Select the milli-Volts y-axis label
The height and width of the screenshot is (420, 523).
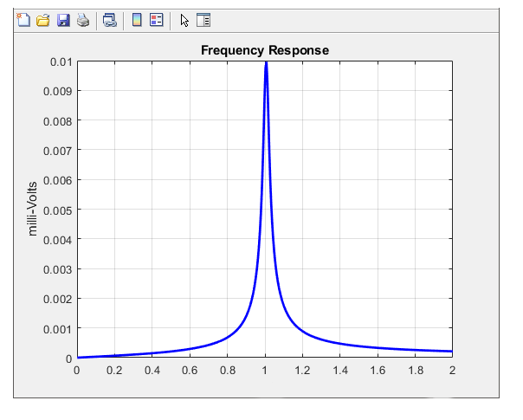point(32,210)
